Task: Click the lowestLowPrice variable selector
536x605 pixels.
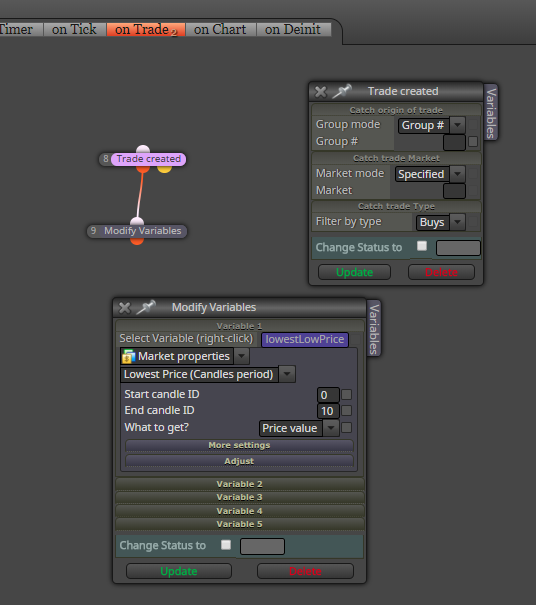Action: pos(305,340)
